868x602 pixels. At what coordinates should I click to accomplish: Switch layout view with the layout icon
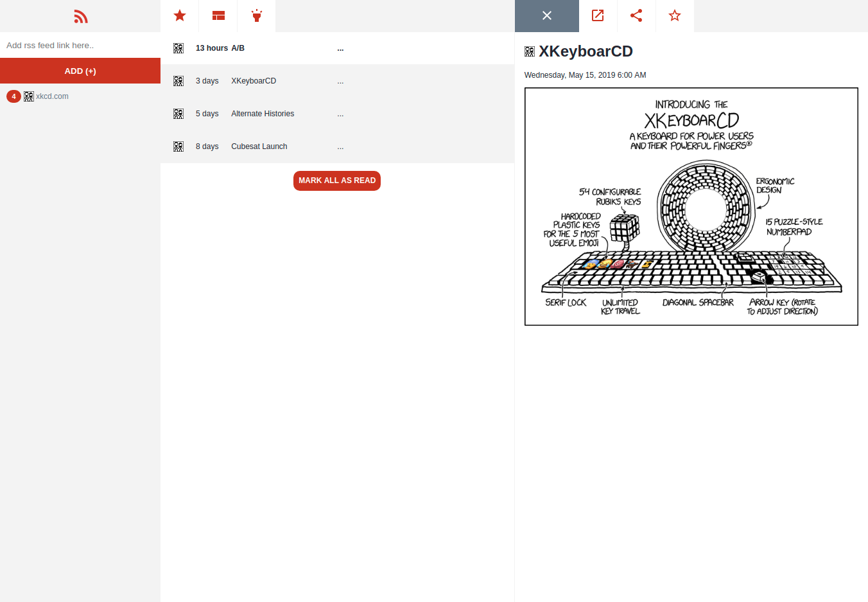click(x=218, y=15)
